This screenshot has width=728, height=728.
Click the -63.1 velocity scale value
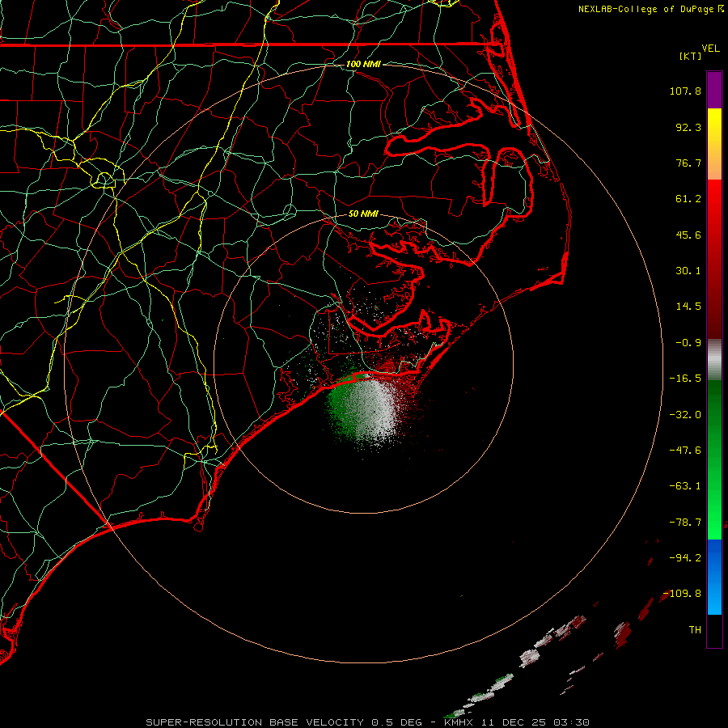pos(685,486)
